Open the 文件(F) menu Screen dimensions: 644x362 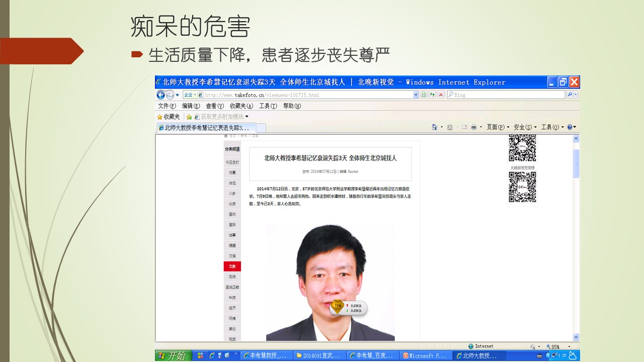point(167,106)
